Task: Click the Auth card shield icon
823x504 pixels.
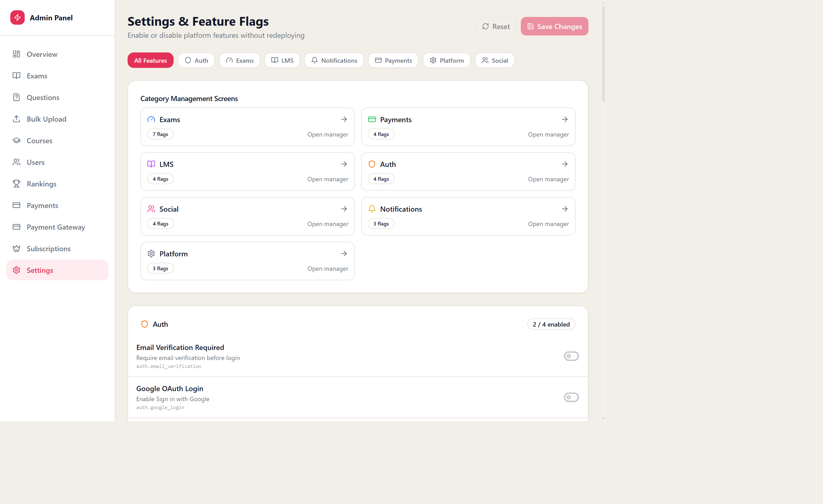Action: (372, 164)
